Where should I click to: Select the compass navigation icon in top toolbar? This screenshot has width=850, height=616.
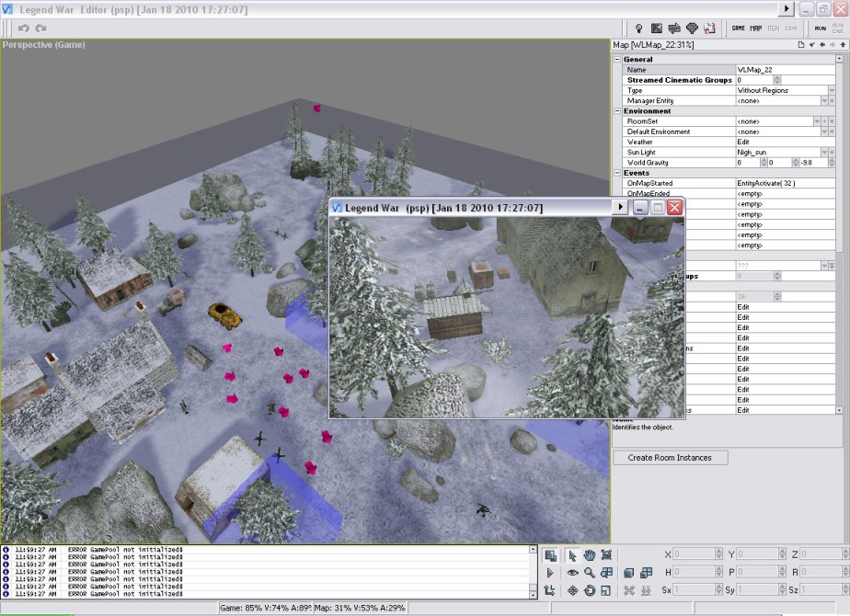click(691, 29)
